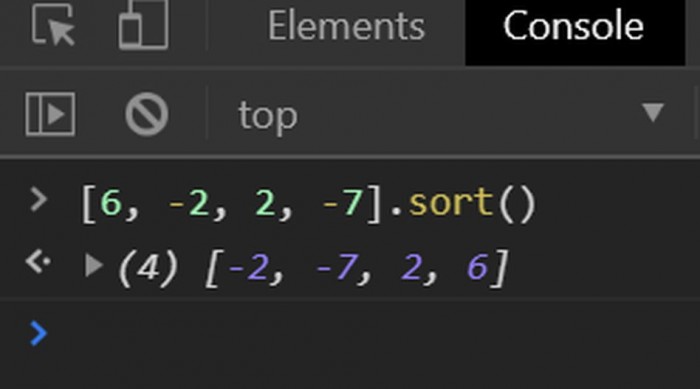Show the console sidebar panel
The width and height of the screenshot is (700, 389).
click(50, 114)
